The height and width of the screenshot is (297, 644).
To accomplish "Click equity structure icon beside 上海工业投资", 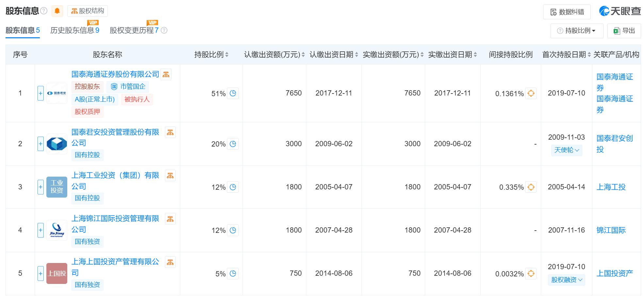I will tap(170, 176).
